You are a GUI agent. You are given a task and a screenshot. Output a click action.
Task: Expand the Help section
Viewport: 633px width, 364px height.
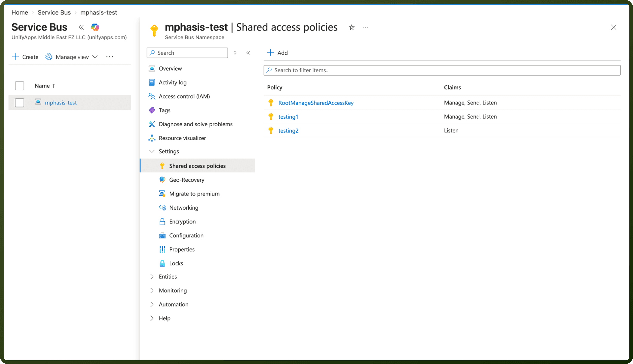click(x=152, y=318)
